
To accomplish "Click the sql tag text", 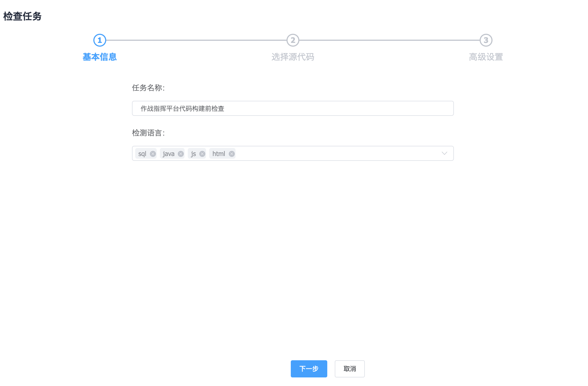I will [x=142, y=154].
